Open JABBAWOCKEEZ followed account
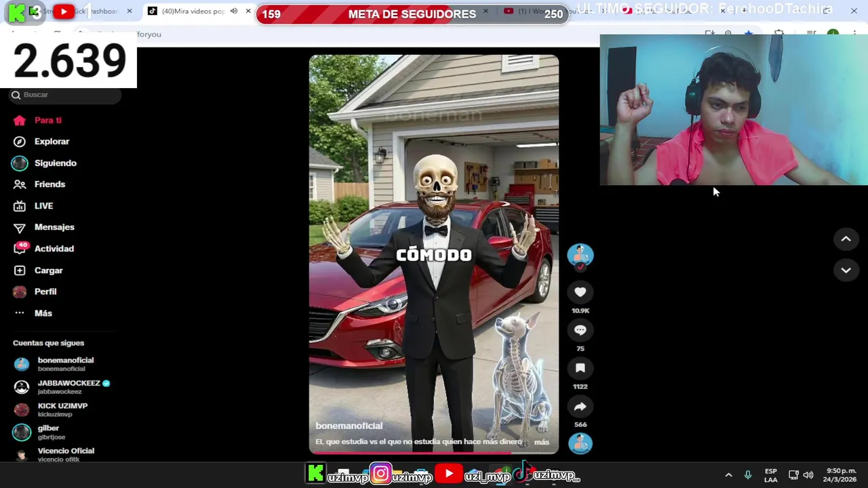The width and height of the screenshot is (868, 488). tap(64, 387)
